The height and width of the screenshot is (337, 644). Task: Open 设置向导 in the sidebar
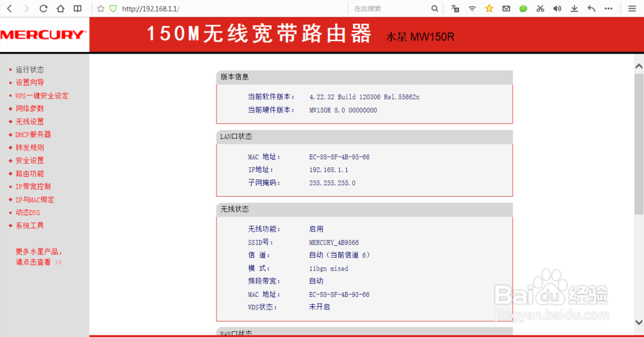(x=30, y=82)
